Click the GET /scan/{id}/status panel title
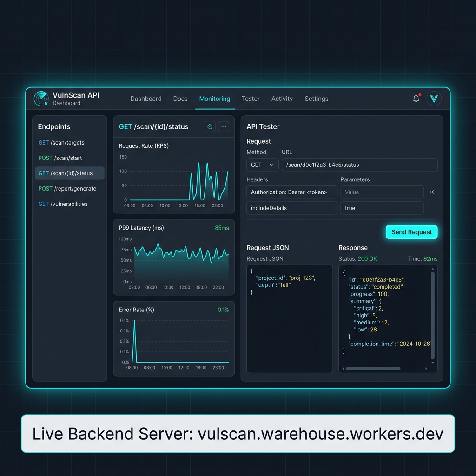This screenshot has width=476, height=476. click(153, 126)
